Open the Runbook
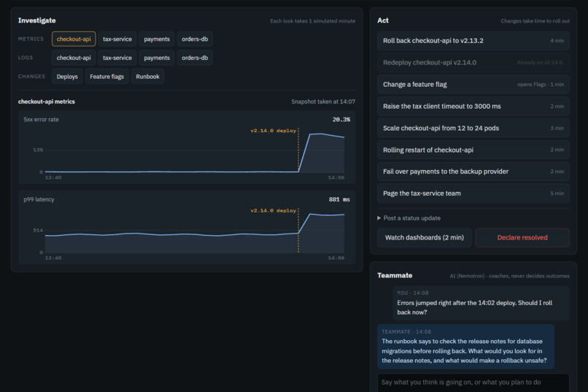The height and width of the screenshot is (392, 588). point(147,77)
